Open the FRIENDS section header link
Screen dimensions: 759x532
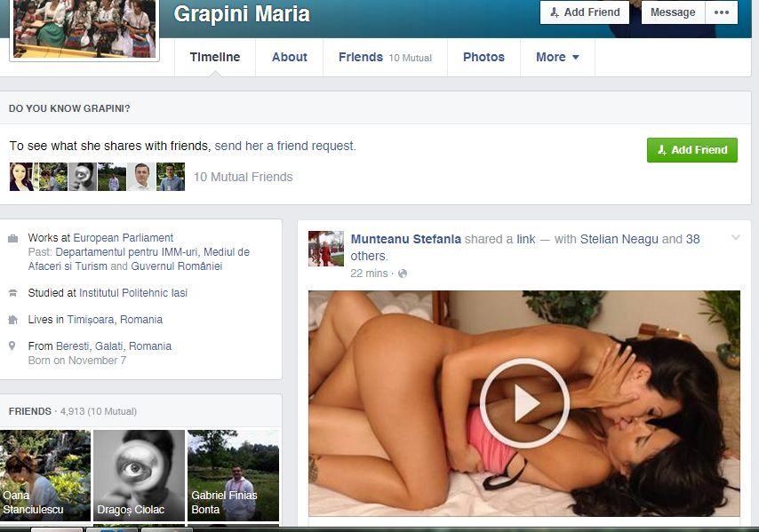click(x=30, y=411)
